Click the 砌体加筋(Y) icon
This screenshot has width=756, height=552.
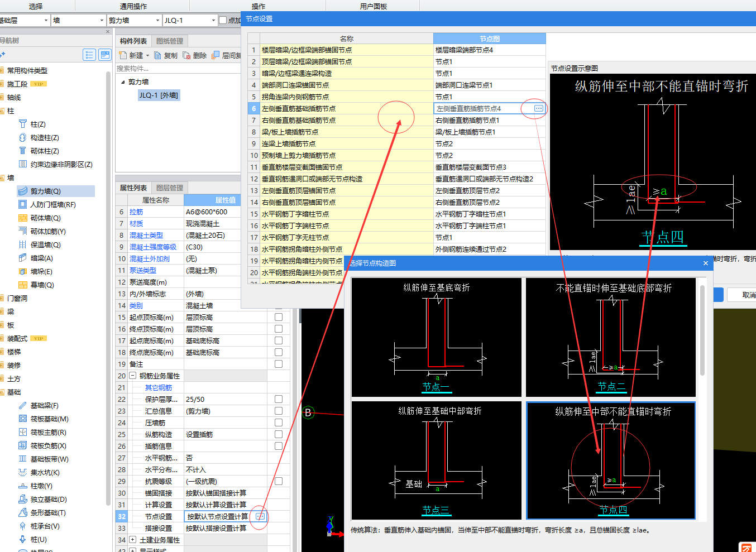coord(23,231)
